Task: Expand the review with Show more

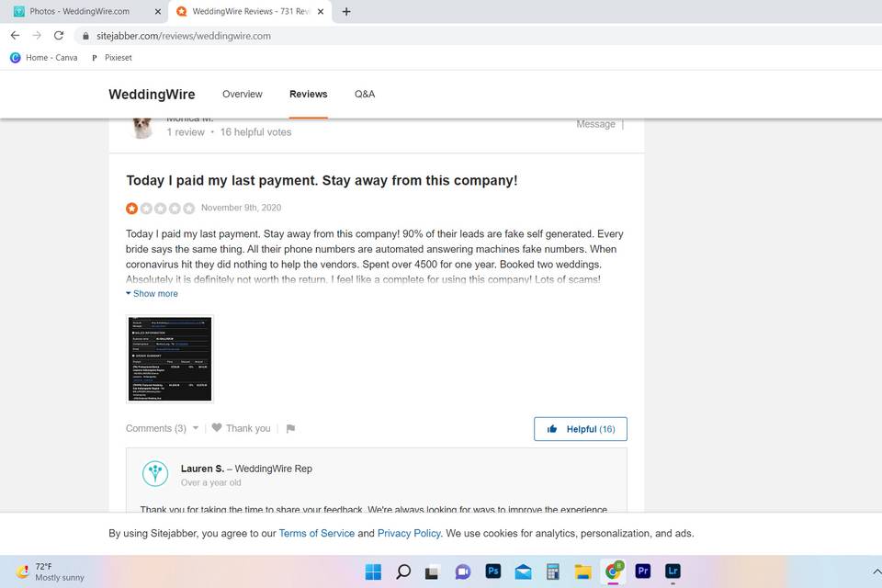Action: [152, 294]
